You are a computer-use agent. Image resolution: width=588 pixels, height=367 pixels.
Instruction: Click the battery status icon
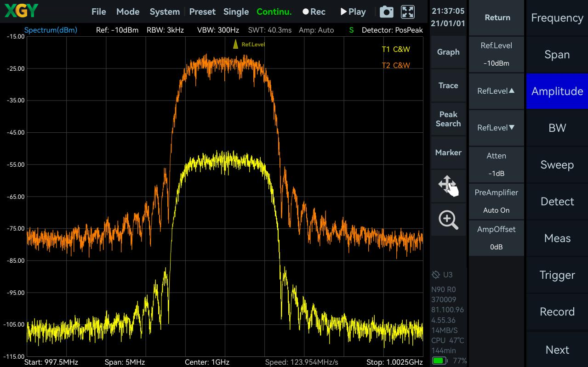pos(440,361)
